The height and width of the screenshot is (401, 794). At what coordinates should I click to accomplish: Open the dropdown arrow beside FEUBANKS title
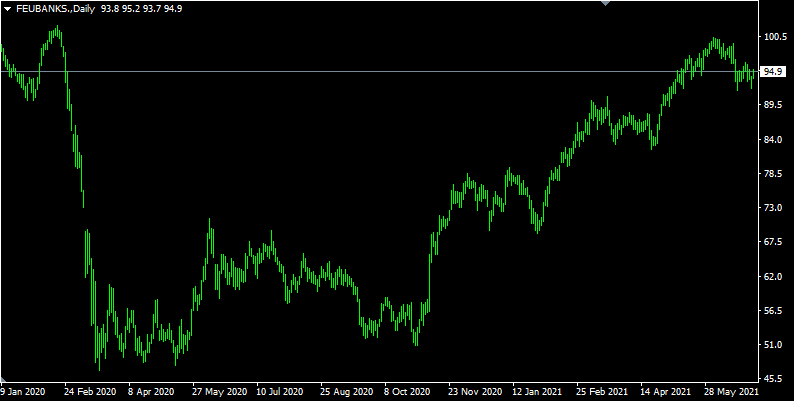pyautogui.click(x=8, y=9)
